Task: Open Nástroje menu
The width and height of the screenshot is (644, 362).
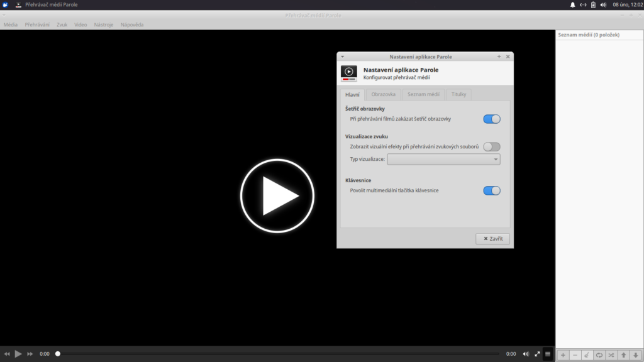Action: 104,25
